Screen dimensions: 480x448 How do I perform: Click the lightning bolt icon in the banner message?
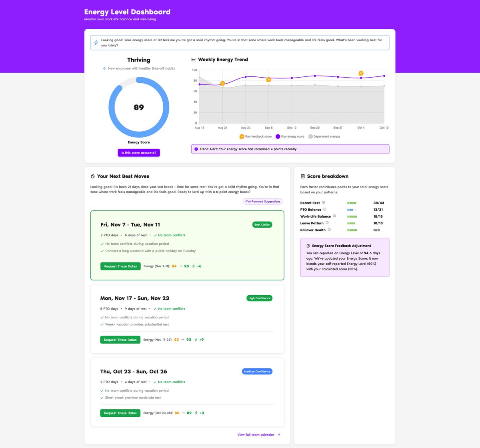(x=96, y=43)
